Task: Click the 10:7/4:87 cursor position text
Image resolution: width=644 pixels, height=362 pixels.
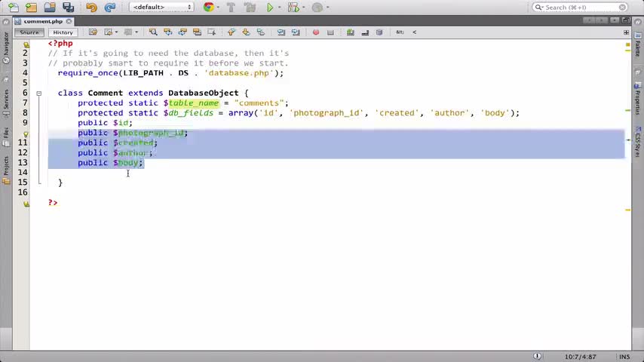Action: [x=580, y=357]
